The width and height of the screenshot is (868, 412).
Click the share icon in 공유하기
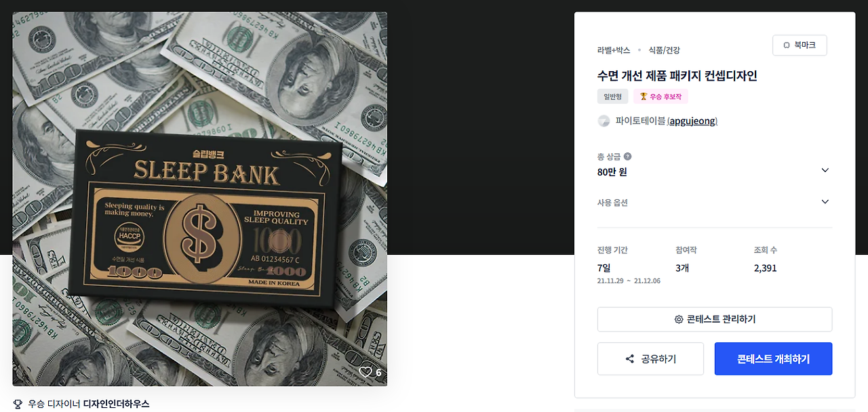[630, 359]
